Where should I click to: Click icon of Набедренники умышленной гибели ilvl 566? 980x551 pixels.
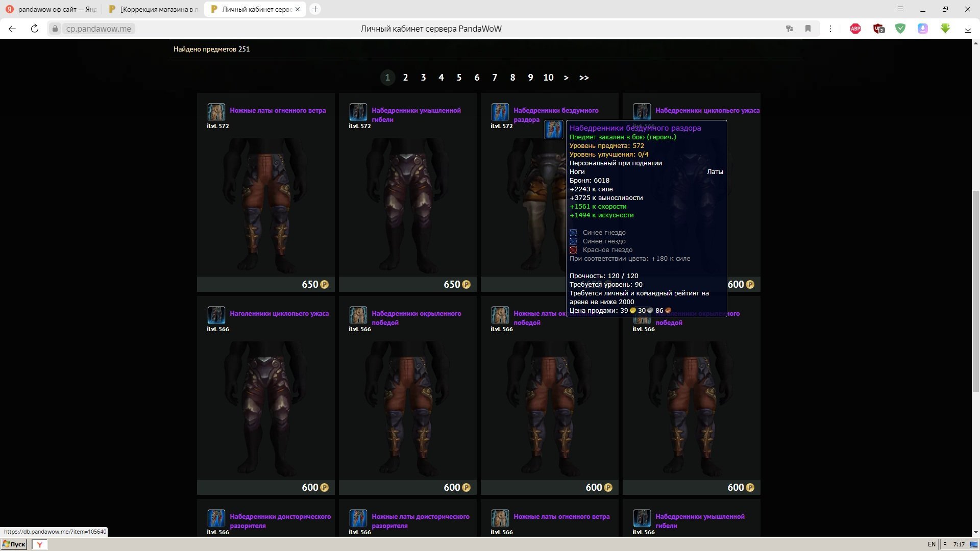642,518
